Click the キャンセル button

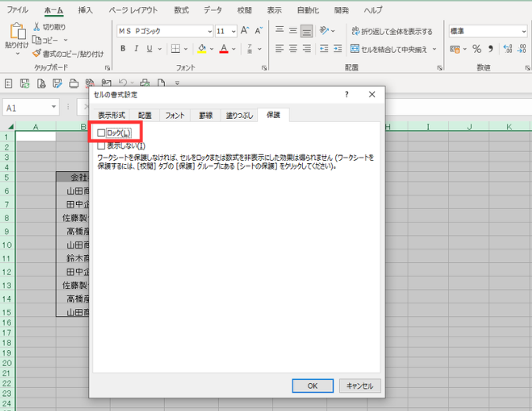click(x=360, y=386)
